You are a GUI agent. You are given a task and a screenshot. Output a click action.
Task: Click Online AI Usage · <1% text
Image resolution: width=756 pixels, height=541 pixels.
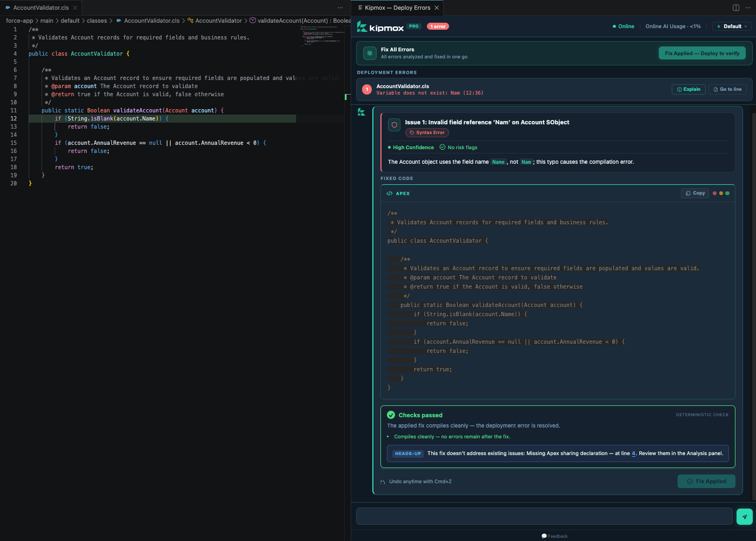[x=673, y=26]
